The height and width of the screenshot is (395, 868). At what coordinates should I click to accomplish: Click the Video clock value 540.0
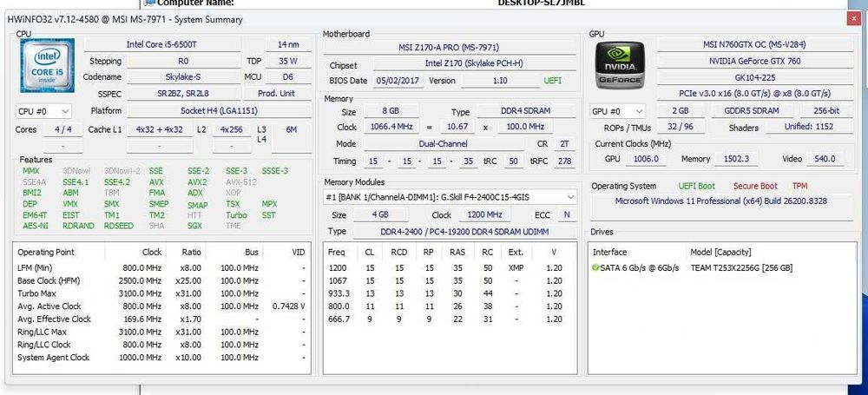click(825, 159)
